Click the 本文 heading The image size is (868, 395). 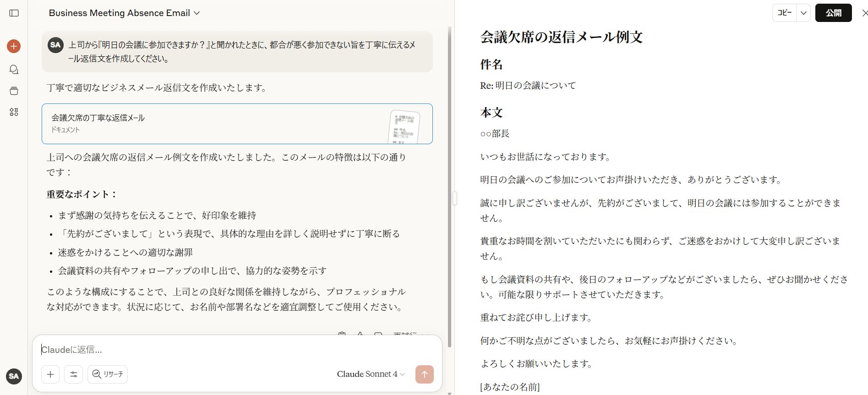(x=491, y=113)
